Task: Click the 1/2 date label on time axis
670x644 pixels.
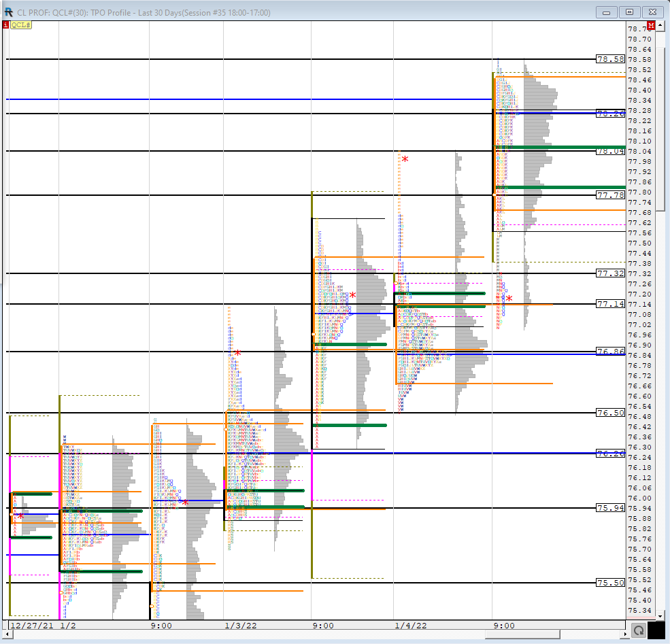Action: (68, 626)
